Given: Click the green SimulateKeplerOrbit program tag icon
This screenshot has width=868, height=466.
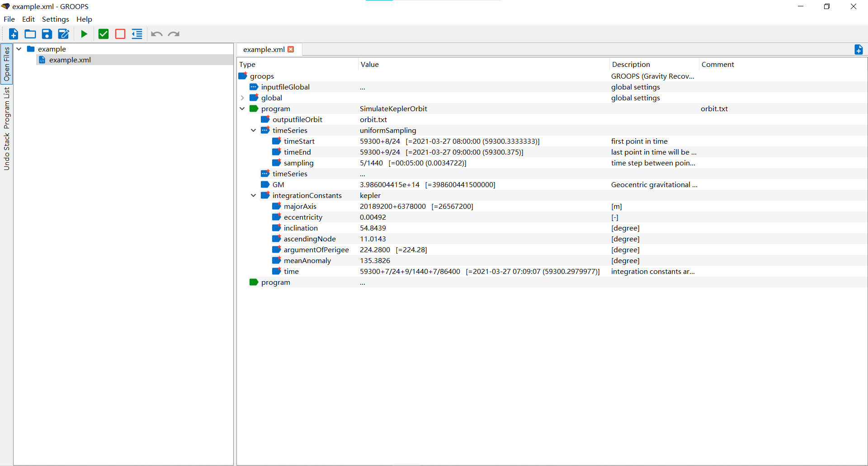Looking at the screenshot, I should 254,108.
